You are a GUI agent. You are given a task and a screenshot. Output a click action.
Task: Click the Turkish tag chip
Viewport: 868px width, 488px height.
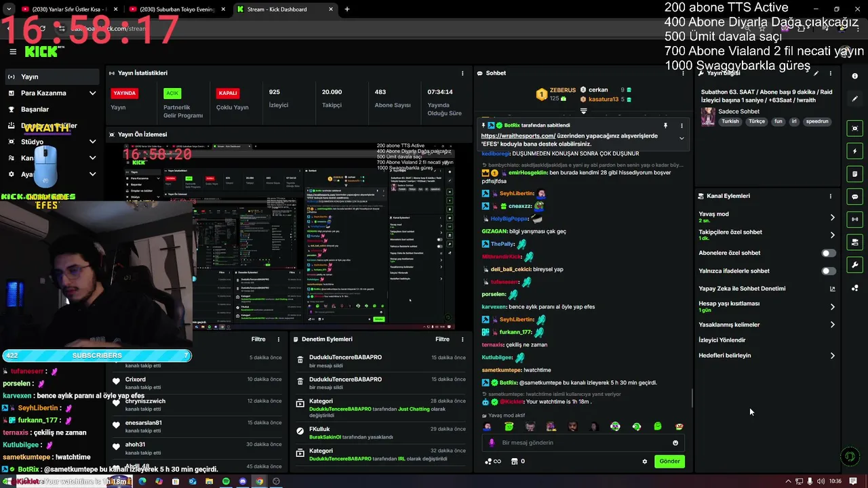click(x=730, y=121)
